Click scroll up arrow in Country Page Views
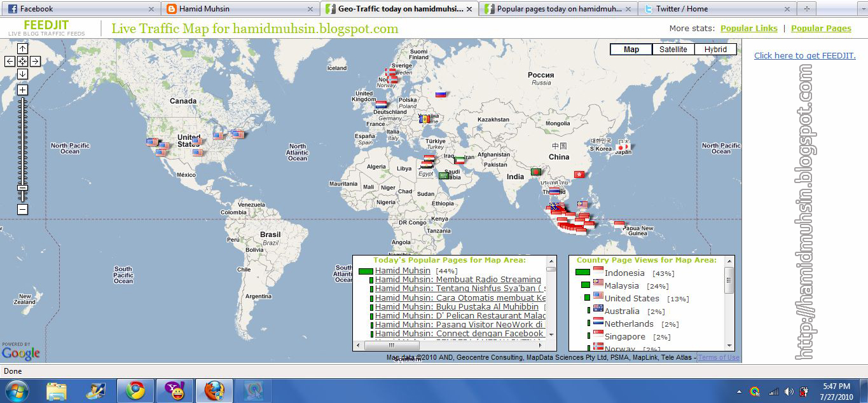Viewport: 868px width, 403px height. pos(729,262)
